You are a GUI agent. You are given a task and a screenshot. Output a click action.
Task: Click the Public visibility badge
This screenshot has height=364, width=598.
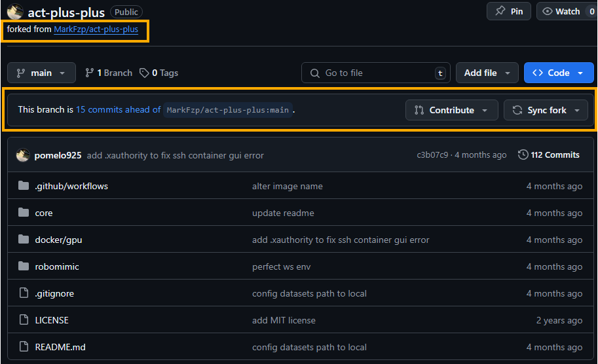coord(126,12)
